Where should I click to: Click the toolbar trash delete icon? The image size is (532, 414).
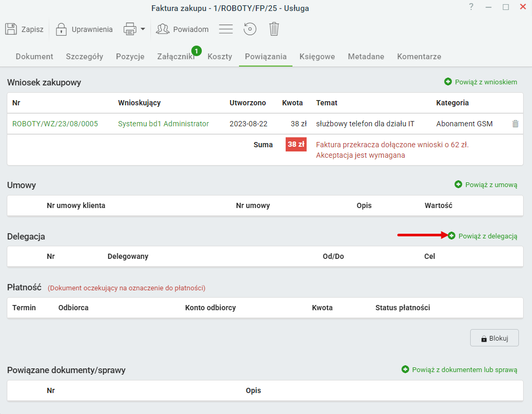point(274,29)
